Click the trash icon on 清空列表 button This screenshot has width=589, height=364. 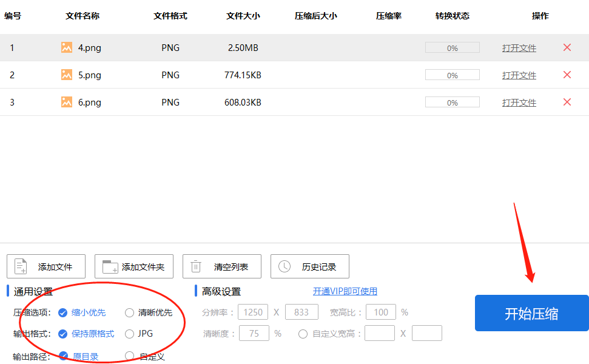[195, 266]
